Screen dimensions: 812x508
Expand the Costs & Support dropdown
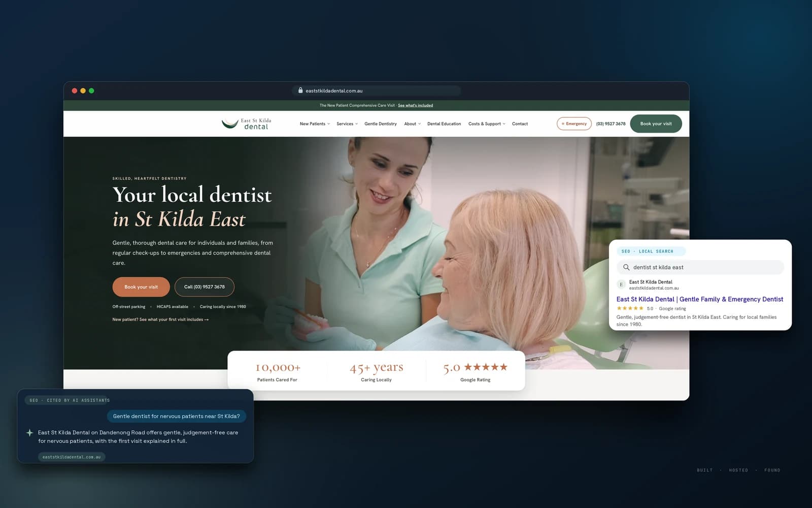(x=487, y=124)
